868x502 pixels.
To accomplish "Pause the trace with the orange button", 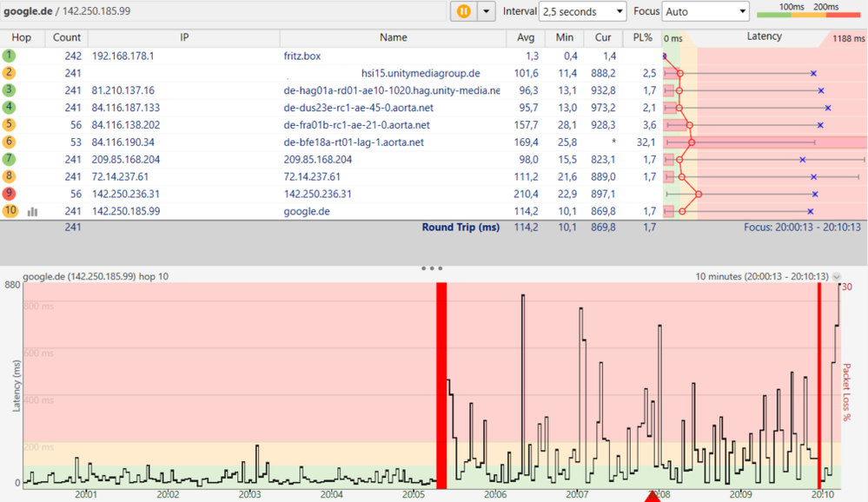I will coord(463,11).
